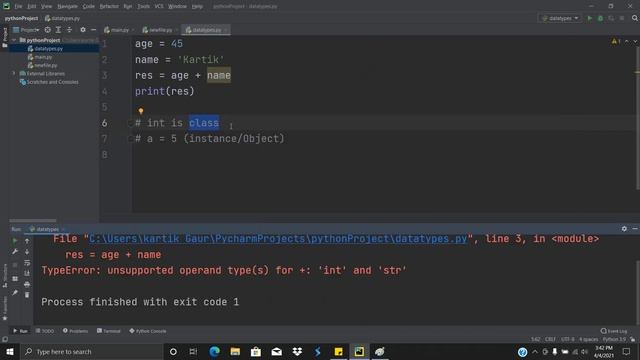Open the Refactor menu
The height and width of the screenshot is (360, 640).
pyautogui.click(x=109, y=7)
